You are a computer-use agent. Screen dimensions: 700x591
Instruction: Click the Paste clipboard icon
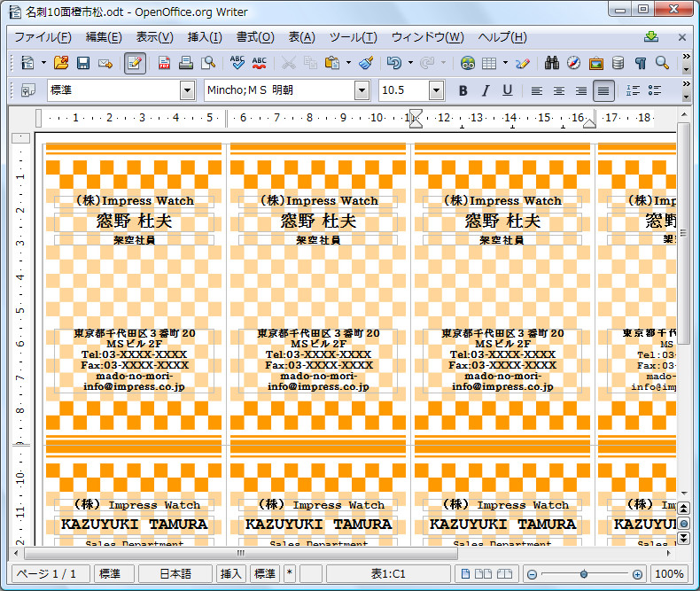[x=332, y=63]
